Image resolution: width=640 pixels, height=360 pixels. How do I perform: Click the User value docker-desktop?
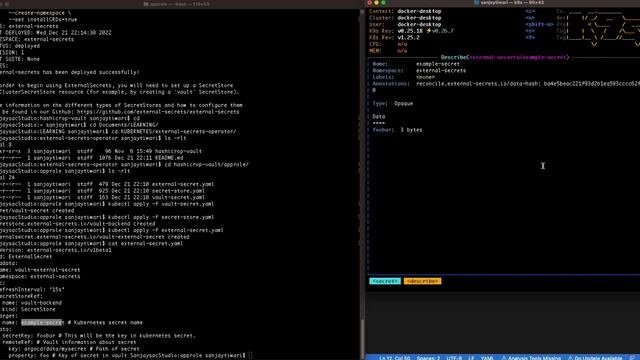pyautogui.click(x=419, y=24)
